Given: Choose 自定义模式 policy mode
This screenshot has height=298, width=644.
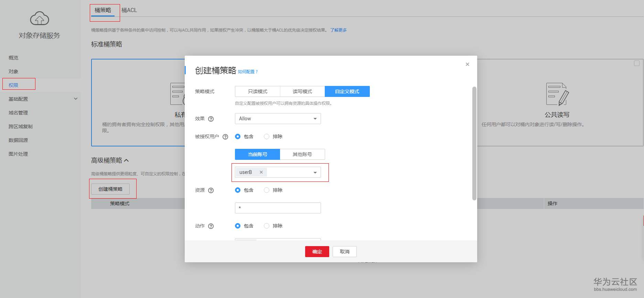Looking at the screenshot, I should pyautogui.click(x=347, y=91).
